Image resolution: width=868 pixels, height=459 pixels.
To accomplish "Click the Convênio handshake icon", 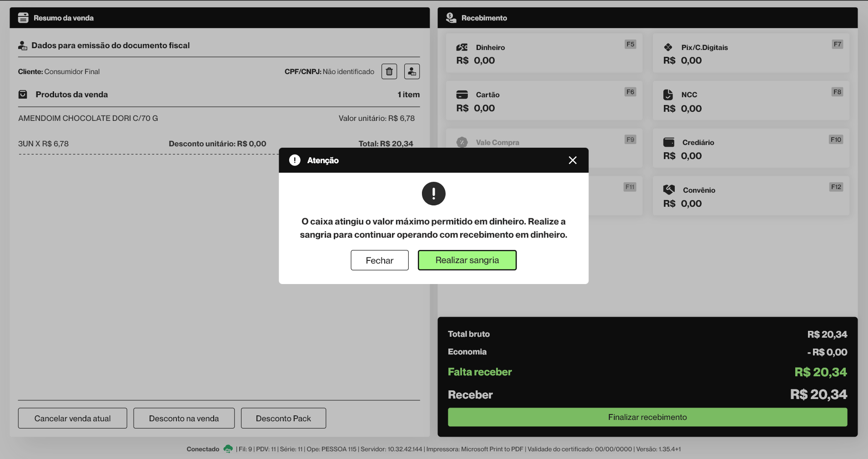I will click(669, 190).
